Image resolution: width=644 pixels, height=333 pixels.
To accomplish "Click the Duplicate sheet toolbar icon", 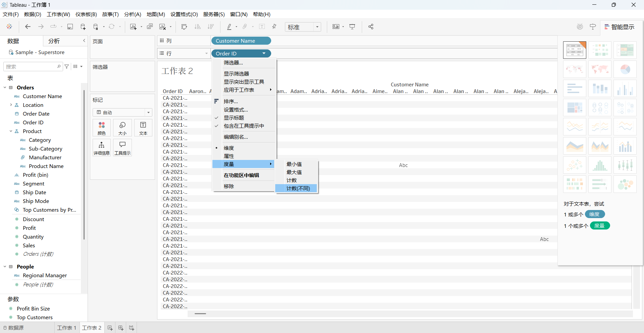I will point(150,27).
